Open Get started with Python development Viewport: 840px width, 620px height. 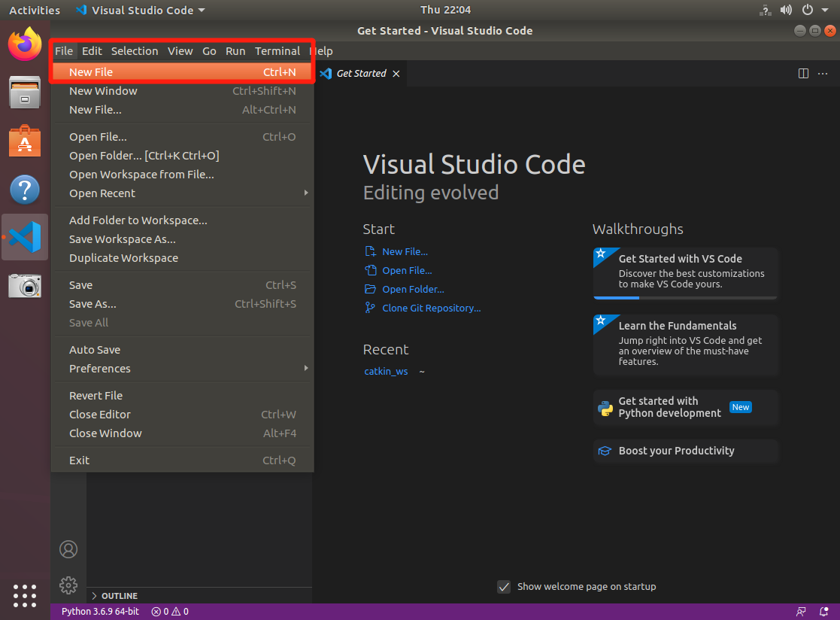[x=685, y=407]
